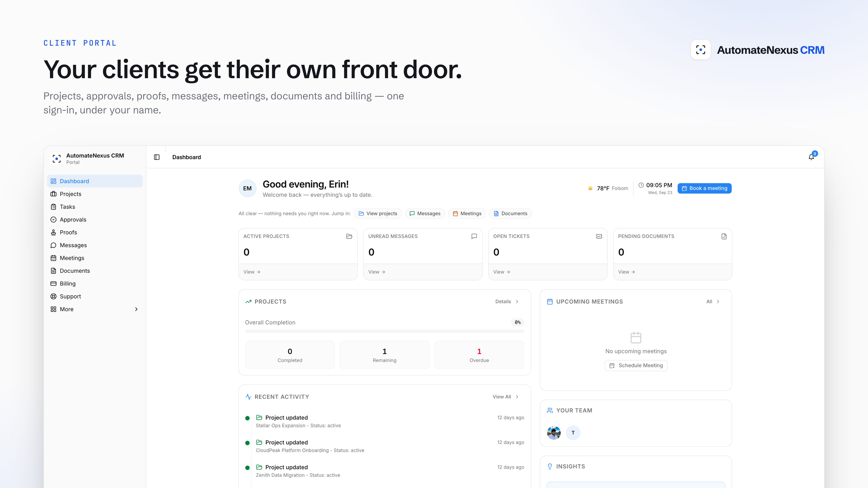Click the Schedule Meeting button
This screenshot has height=488, width=868.
[x=636, y=365]
